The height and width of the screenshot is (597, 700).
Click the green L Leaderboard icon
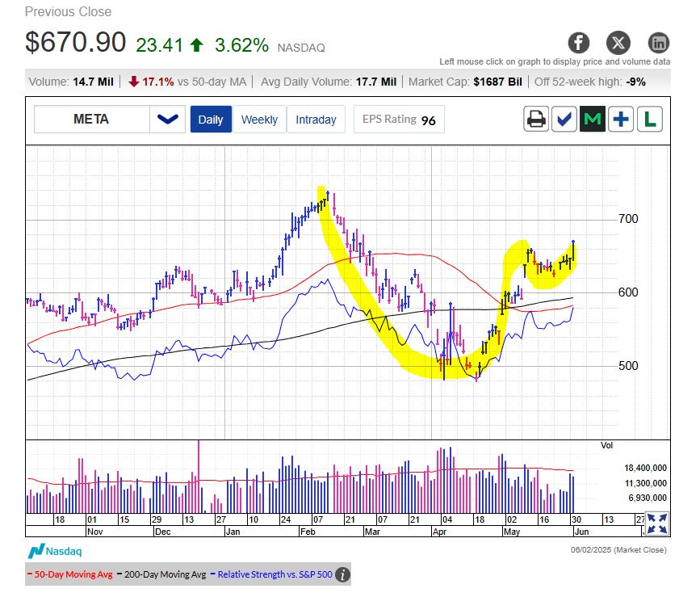coord(649,120)
